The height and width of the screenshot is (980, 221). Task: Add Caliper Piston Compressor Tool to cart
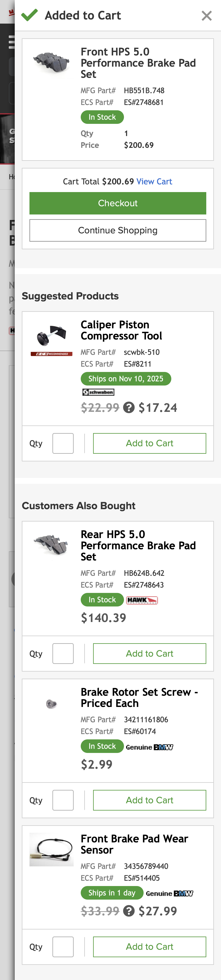[x=149, y=443]
